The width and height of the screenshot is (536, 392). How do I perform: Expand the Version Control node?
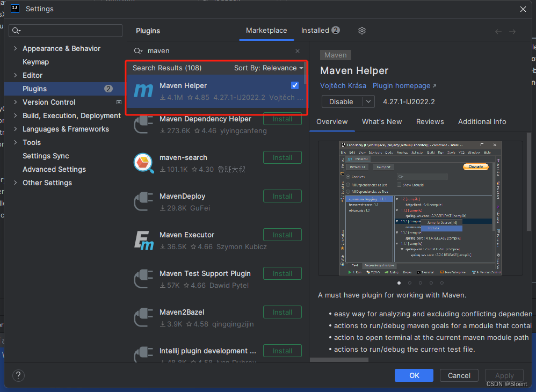click(x=16, y=102)
